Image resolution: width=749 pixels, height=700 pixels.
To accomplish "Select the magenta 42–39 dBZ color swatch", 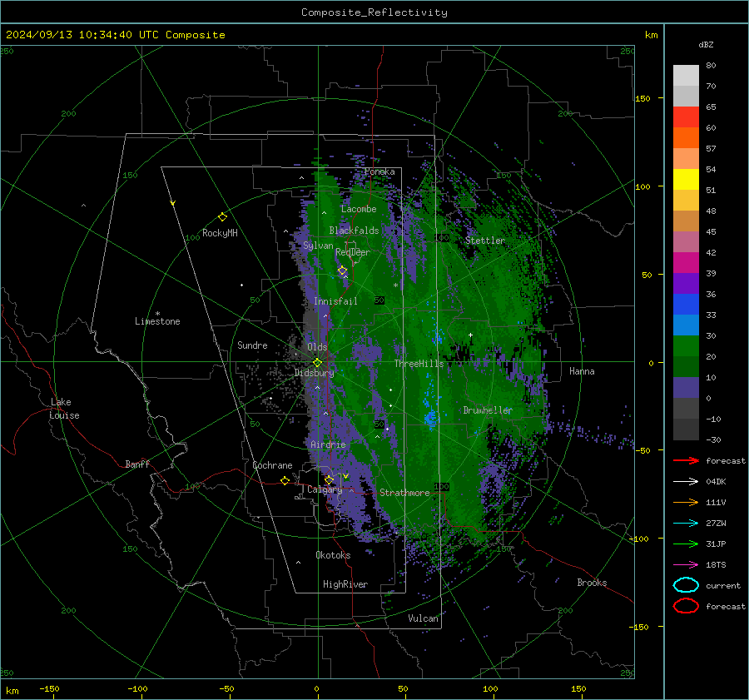I will [686, 263].
